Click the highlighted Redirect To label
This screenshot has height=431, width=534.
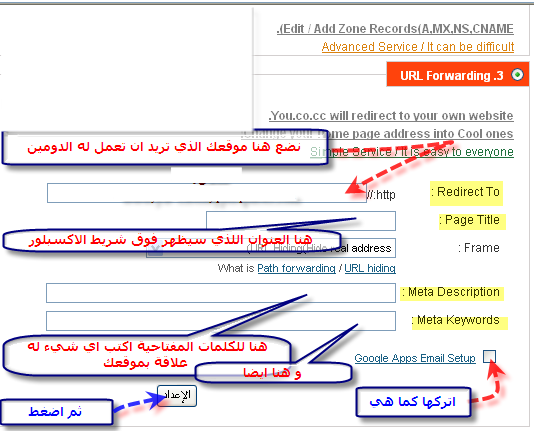466,193
